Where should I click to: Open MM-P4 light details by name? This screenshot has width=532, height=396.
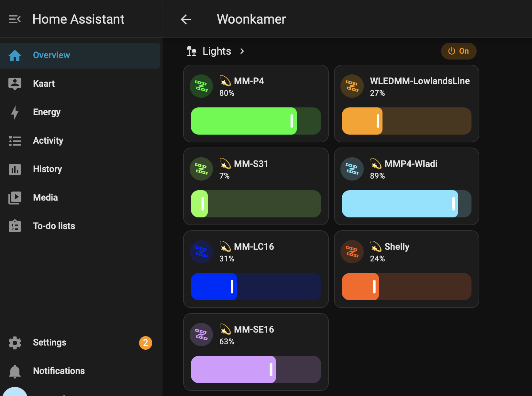click(249, 81)
